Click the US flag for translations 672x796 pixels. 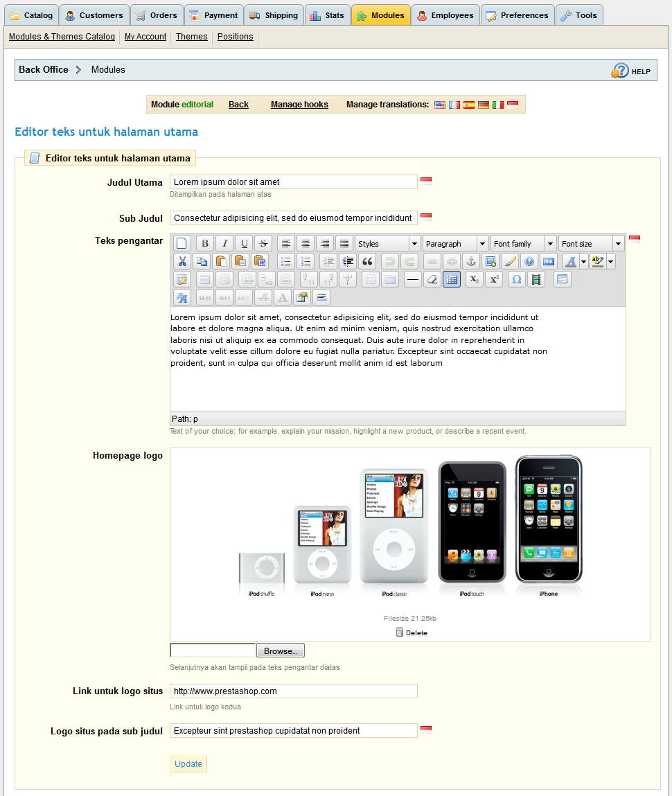click(x=440, y=105)
